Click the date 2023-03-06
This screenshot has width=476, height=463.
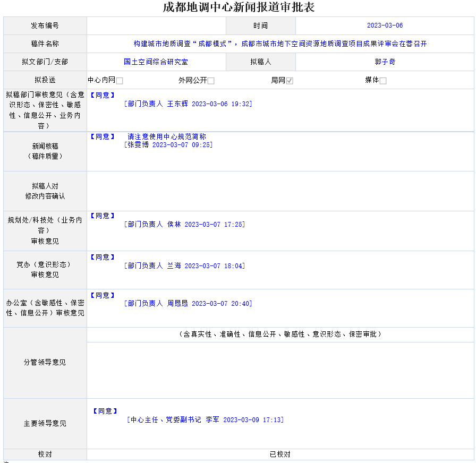385,25
